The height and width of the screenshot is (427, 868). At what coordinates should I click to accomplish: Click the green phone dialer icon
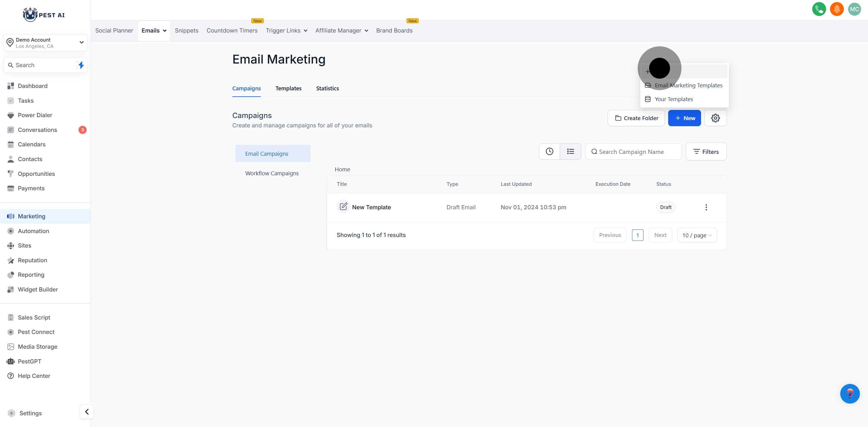[819, 9]
